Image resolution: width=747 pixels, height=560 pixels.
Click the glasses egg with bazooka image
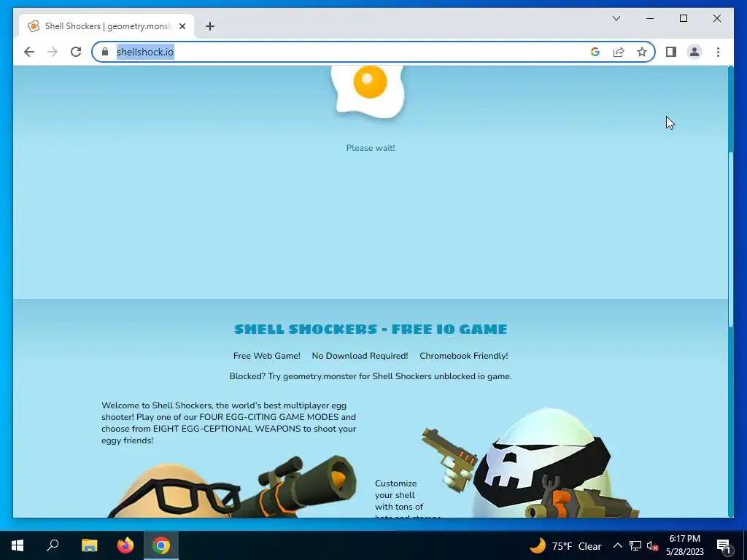(x=233, y=486)
